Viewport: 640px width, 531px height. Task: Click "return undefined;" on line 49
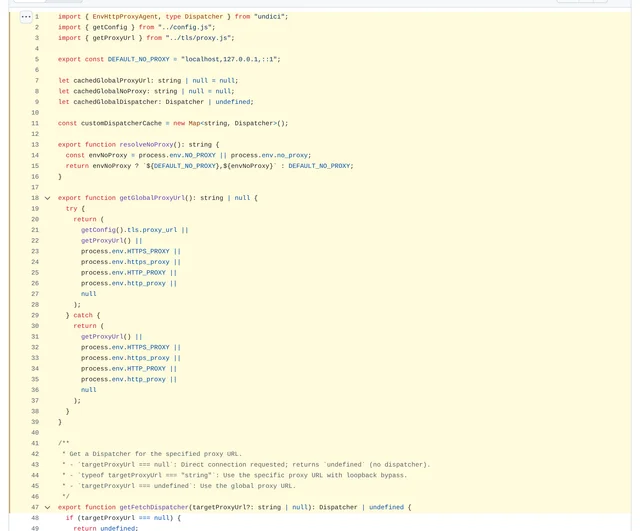(x=106, y=528)
